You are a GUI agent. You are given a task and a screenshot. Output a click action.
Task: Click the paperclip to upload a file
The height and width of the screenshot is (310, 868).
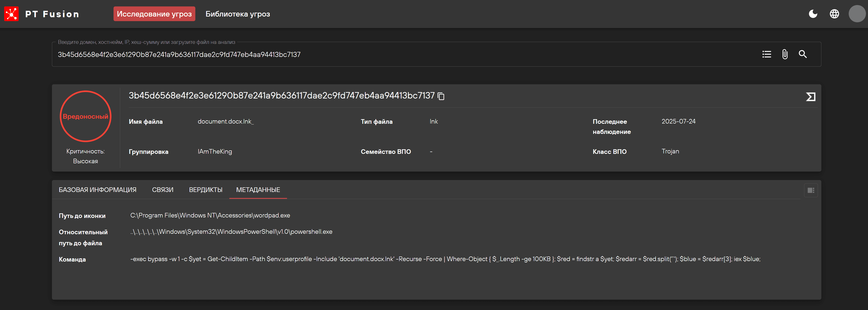click(x=785, y=54)
